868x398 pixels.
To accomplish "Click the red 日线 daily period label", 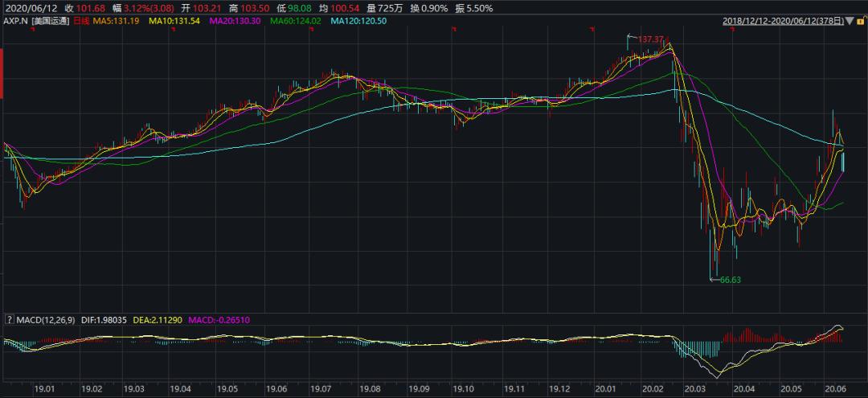I will [82, 20].
